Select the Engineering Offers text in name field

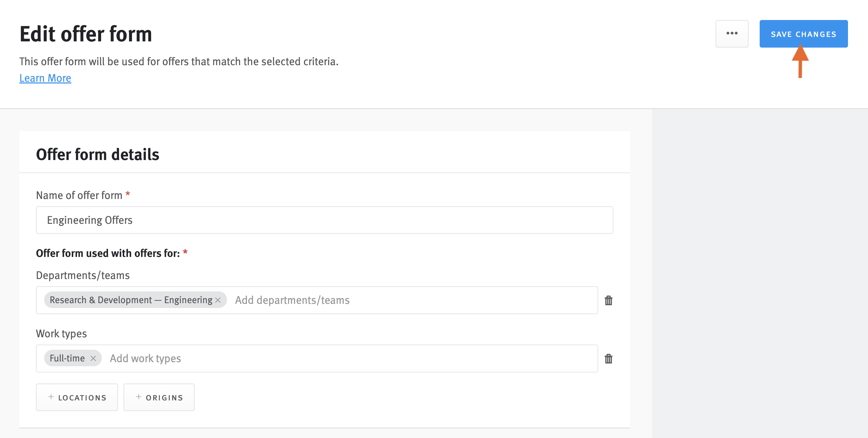click(90, 220)
